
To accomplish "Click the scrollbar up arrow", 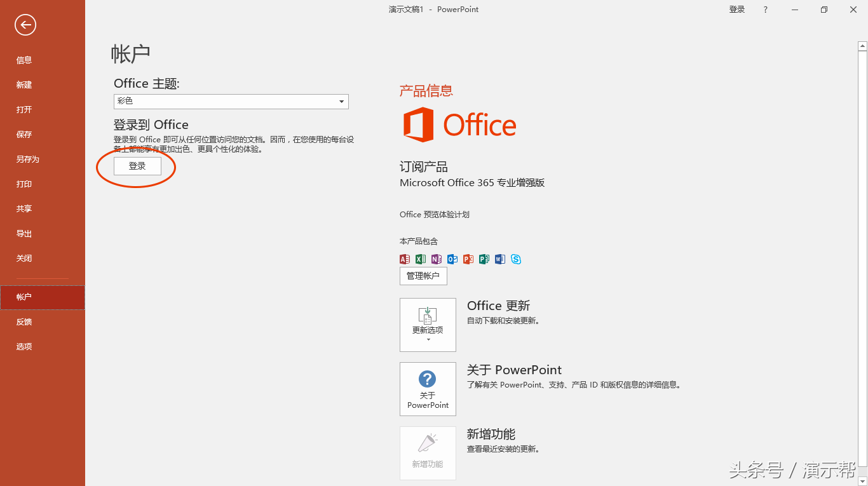I will [x=862, y=46].
